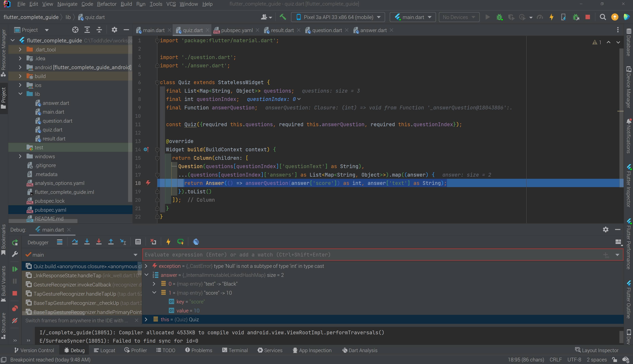Expand the exception variable node

(146, 266)
